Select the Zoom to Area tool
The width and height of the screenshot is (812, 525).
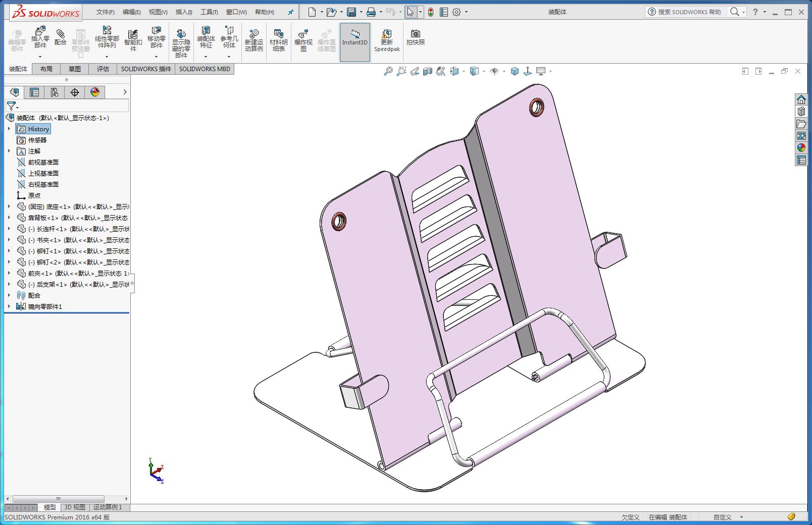[401, 71]
